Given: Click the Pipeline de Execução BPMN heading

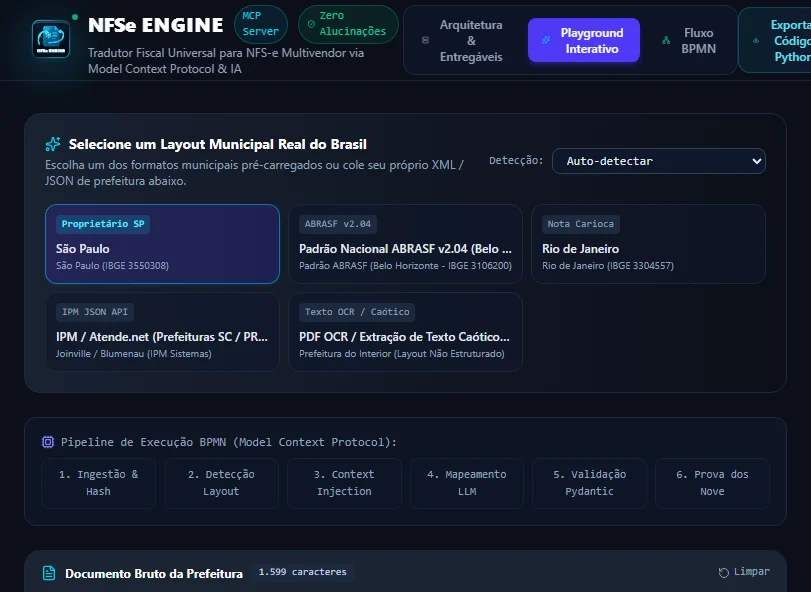Looking at the screenshot, I should [x=229, y=442].
